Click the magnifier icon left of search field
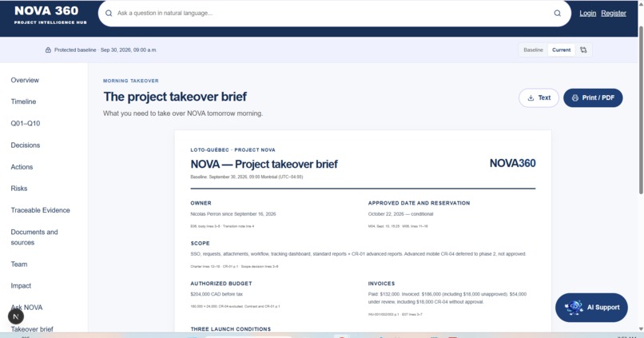This screenshot has width=644, height=338. [x=109, y=13]
